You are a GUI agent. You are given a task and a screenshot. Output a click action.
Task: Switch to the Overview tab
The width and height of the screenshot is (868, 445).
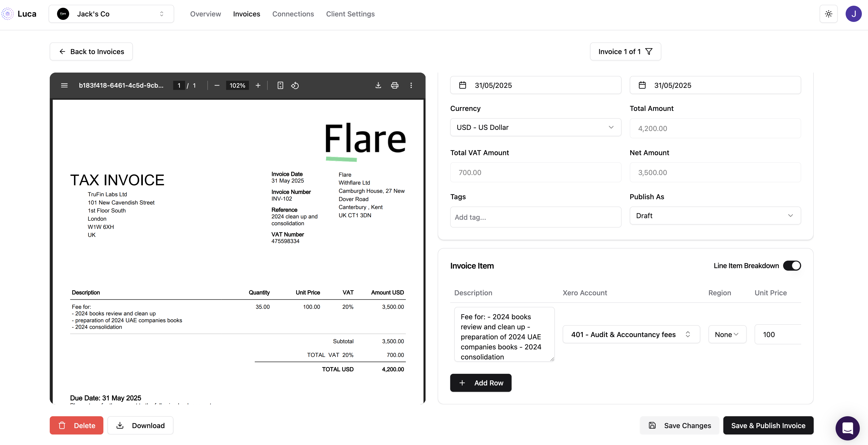coord(205,14)
